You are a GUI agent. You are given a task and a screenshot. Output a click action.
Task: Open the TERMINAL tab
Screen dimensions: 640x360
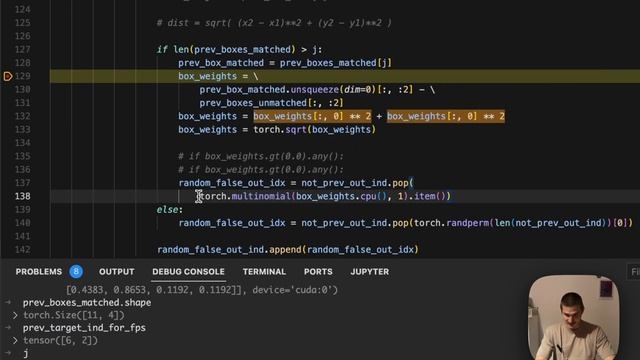[264, 272]
